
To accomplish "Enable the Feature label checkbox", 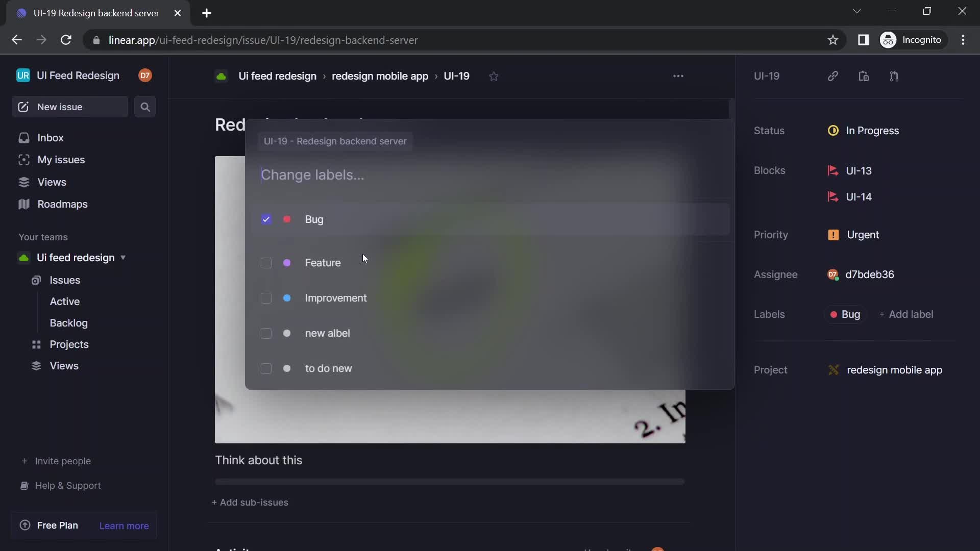I will coord(265,262).
